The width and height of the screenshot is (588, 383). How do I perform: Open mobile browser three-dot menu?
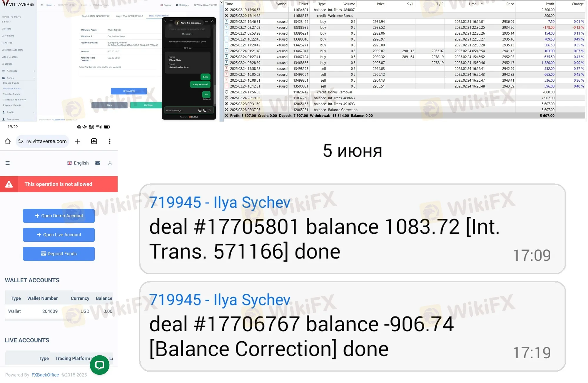(110, 141)
